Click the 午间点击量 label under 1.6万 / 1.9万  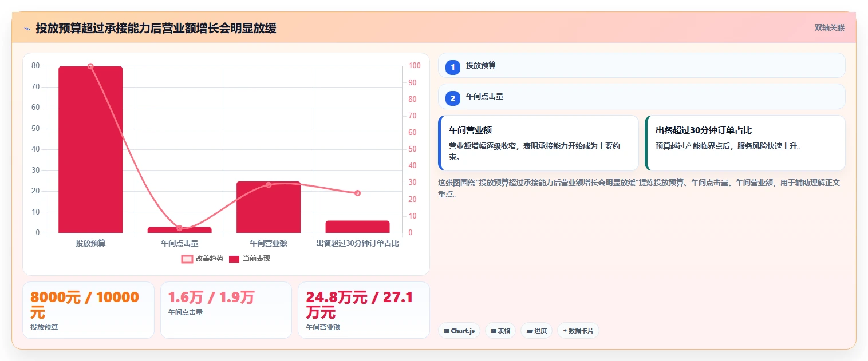[x=186, y=312]
